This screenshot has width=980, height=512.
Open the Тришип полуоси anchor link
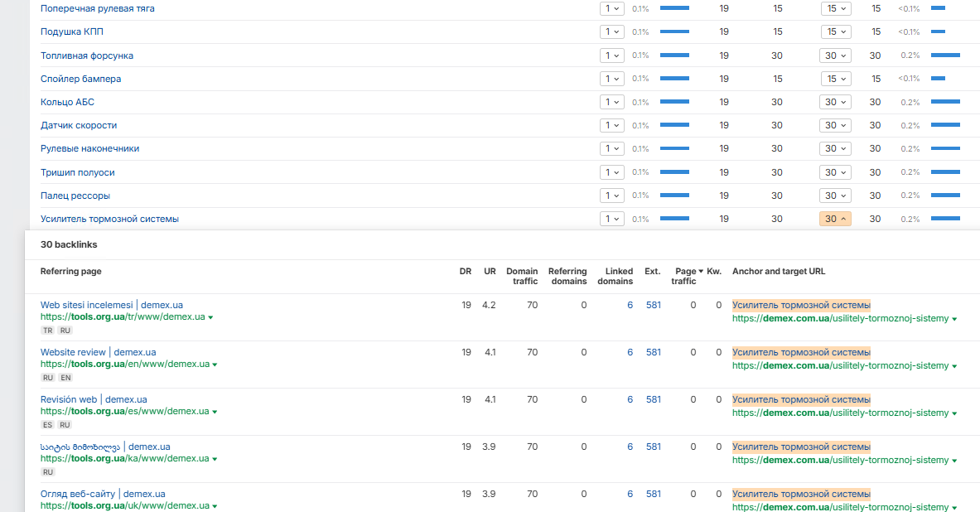tap(78, 172)
